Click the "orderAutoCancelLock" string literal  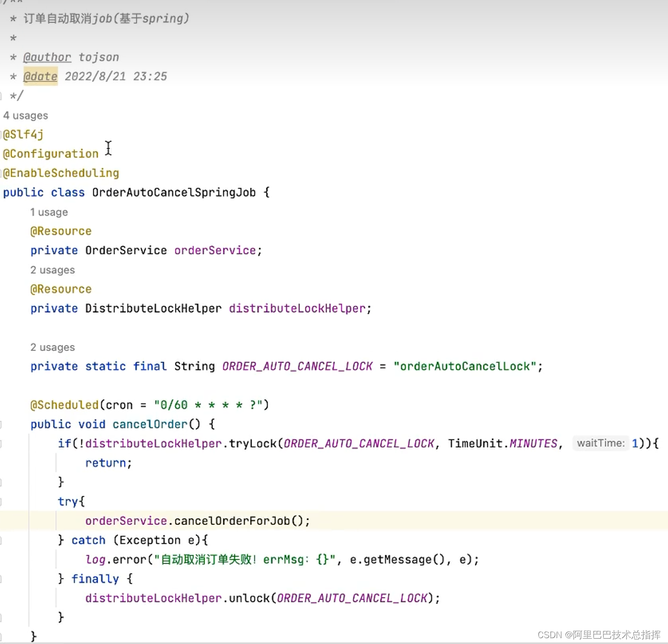[465, 366]
